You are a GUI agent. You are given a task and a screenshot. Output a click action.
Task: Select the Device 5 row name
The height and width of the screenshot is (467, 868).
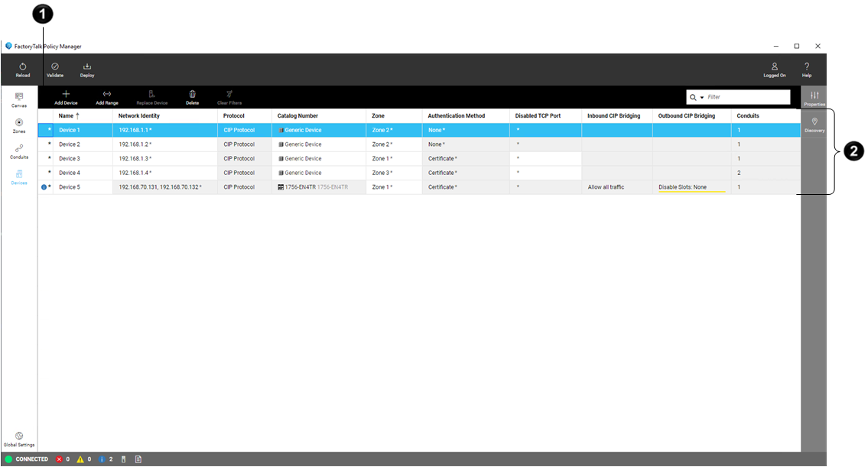click(x=70, y=187)
